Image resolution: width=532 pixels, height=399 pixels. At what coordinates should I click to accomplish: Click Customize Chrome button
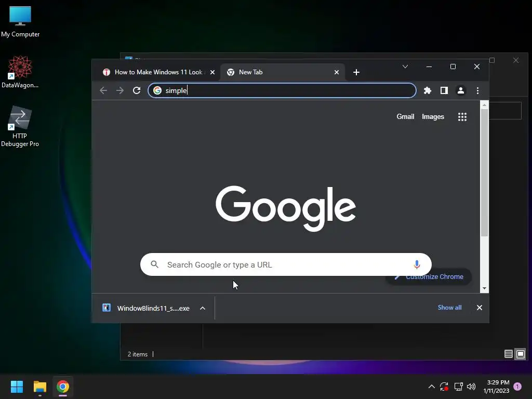[429, 277]
